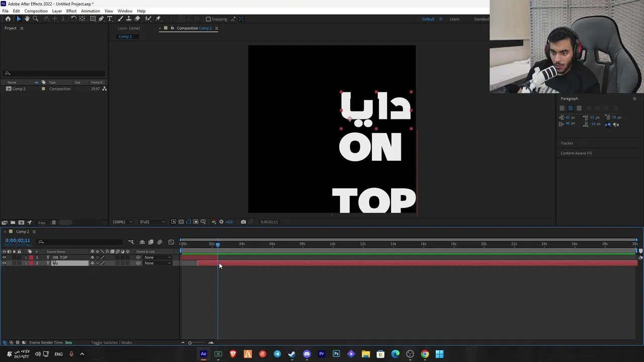Switch to the Learn workspace
The width and height of the screenshot is (644, 362).
click(454, 19)
